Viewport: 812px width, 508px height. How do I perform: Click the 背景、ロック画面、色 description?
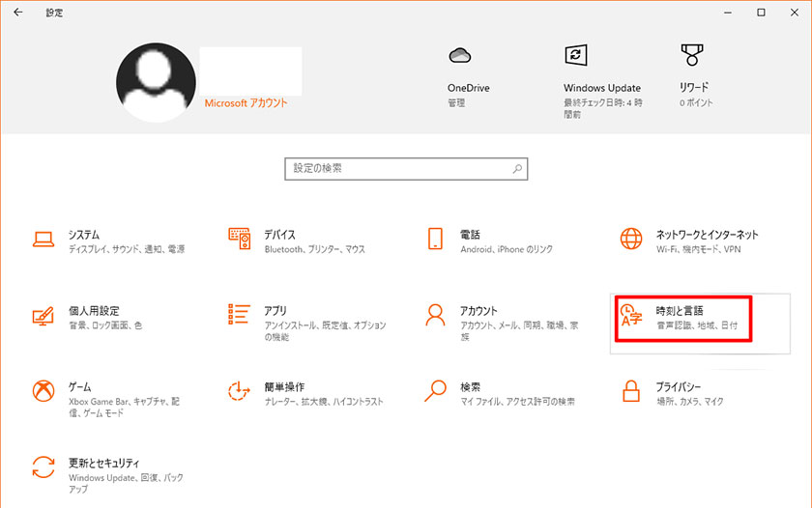pyautogui.click(x=105, y=325)
